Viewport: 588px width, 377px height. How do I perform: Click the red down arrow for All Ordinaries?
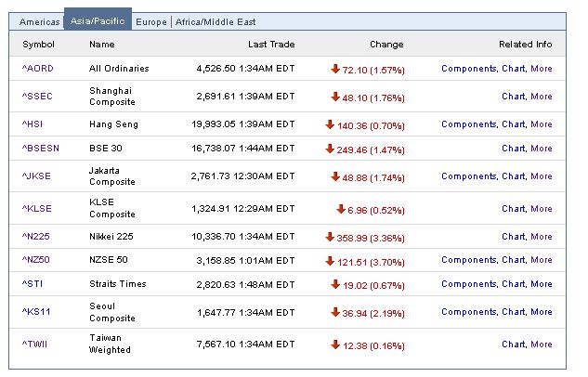click(x=335, y=69)
